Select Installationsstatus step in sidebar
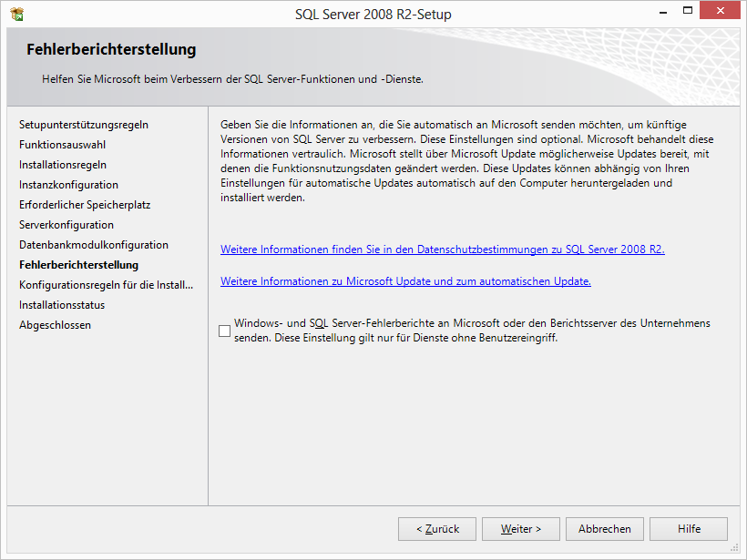Viewport: 747px width, 560px height. (x=62, y=305)
